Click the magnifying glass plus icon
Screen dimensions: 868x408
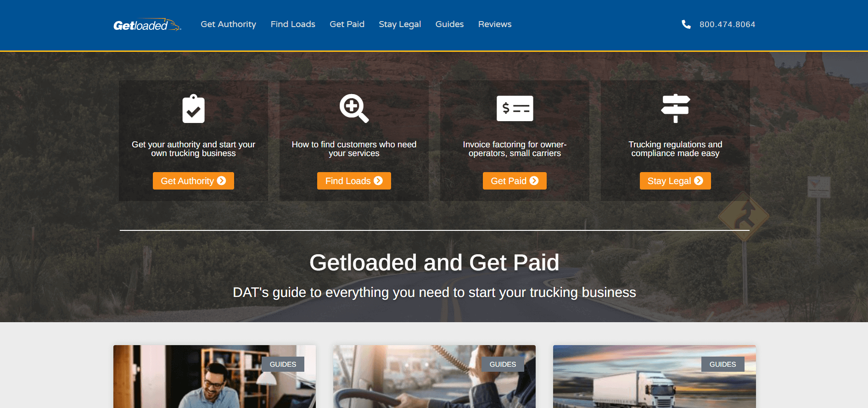354,108
